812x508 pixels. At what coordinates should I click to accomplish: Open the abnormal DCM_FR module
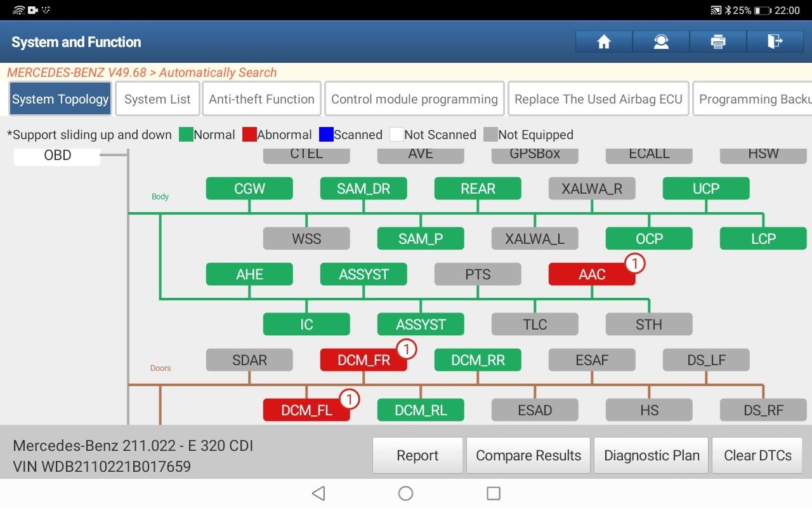click(363, 360)
